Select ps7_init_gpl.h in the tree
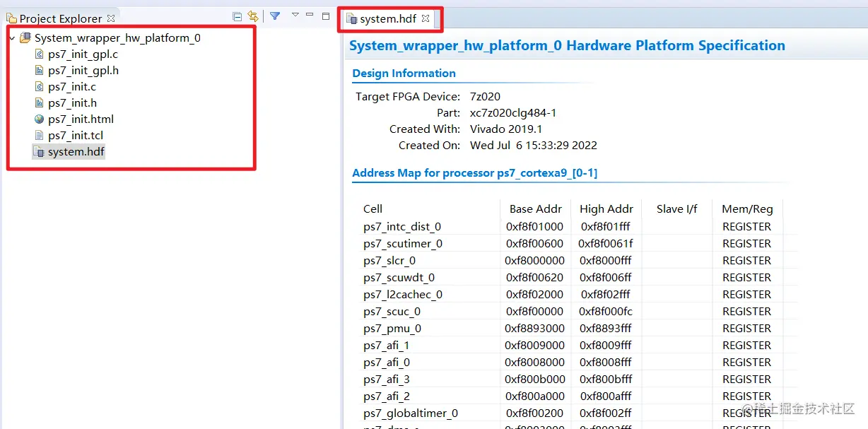Screen dimensions: 868x429 click(x=83, y=71)
